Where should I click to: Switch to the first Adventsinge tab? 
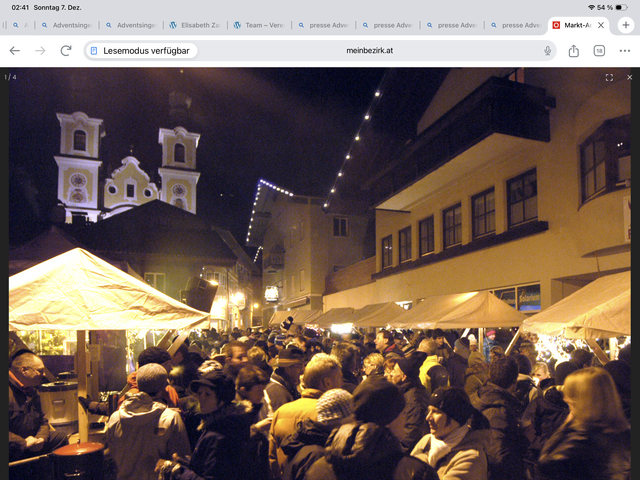(65, 25)
